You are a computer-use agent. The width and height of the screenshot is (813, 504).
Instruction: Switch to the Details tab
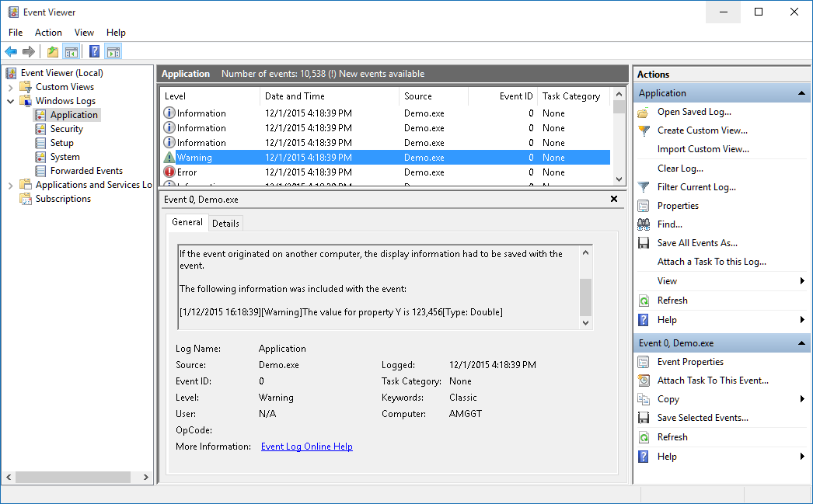pos(225,224)
